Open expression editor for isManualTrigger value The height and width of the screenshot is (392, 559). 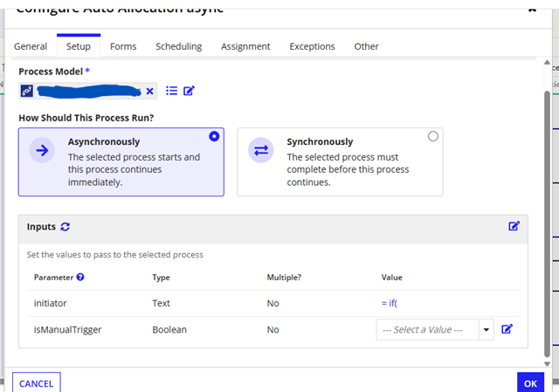pos(507,329)
